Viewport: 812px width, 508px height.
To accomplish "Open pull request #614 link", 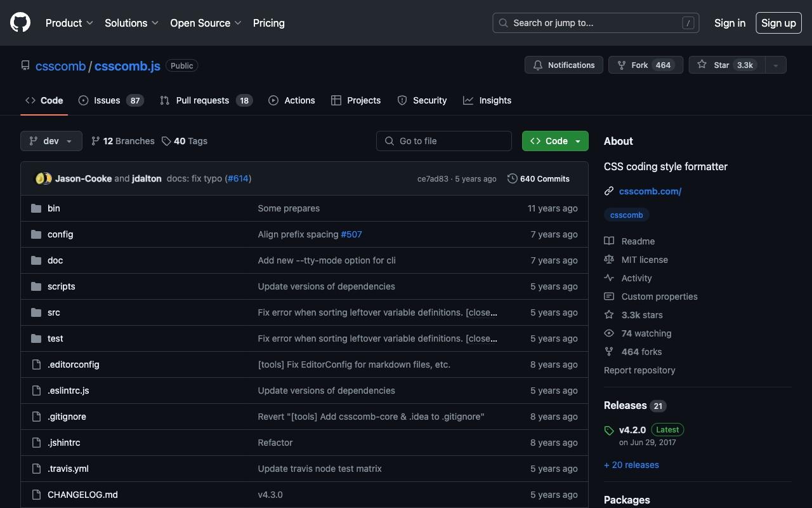I will (x=238, y=178).
